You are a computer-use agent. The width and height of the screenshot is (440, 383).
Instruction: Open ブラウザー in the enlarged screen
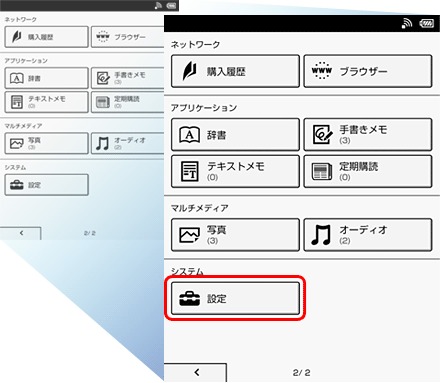[x=368, y=71]
